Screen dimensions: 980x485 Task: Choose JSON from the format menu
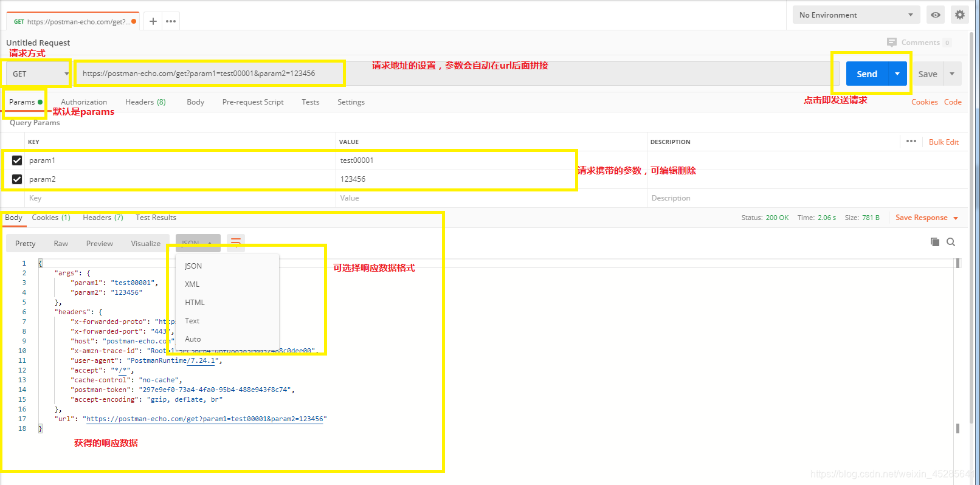pyautogui.click(x=227, y=266)
